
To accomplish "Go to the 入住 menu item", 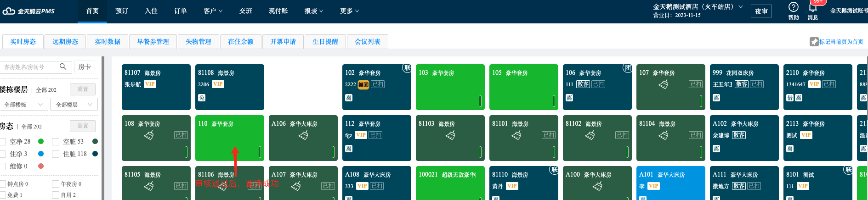I will pyautogui.click(x=151, y=11).
